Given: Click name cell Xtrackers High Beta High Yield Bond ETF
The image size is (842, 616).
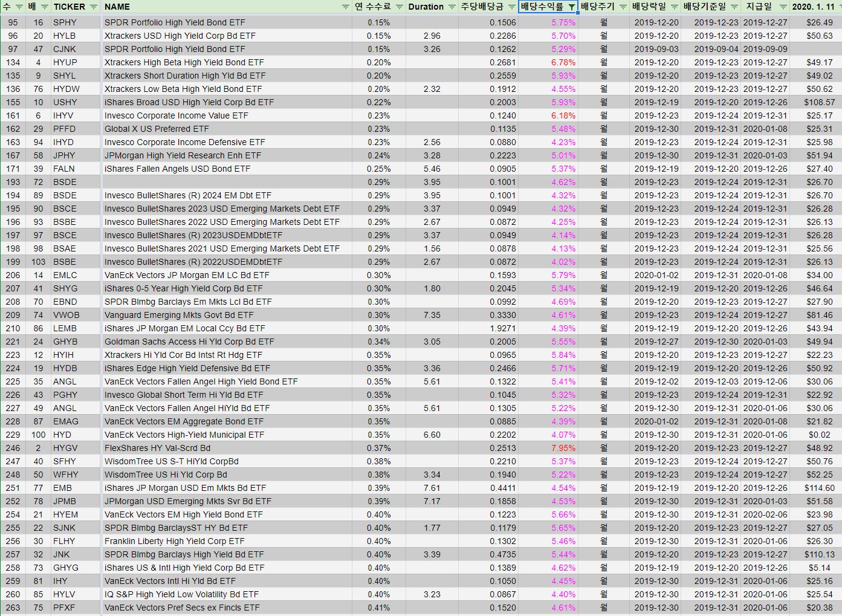Looking at the screenshot, I should [x=226, y=62].
